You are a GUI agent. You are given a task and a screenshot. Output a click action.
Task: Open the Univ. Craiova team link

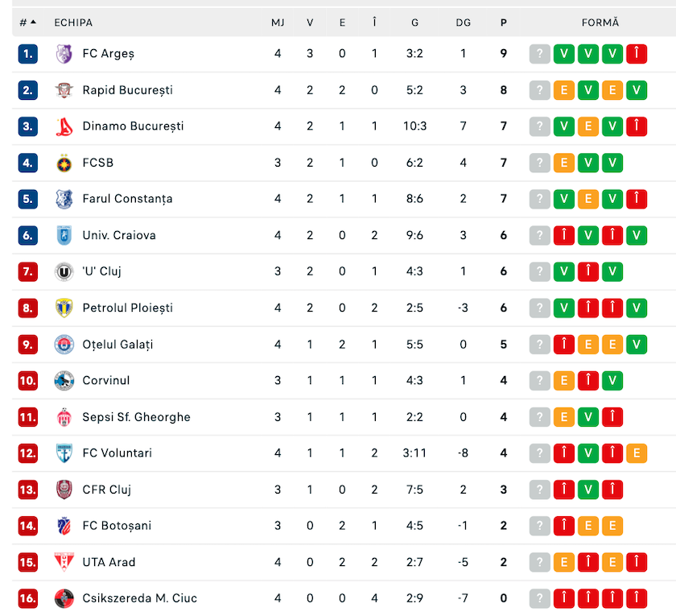(119, 235)
